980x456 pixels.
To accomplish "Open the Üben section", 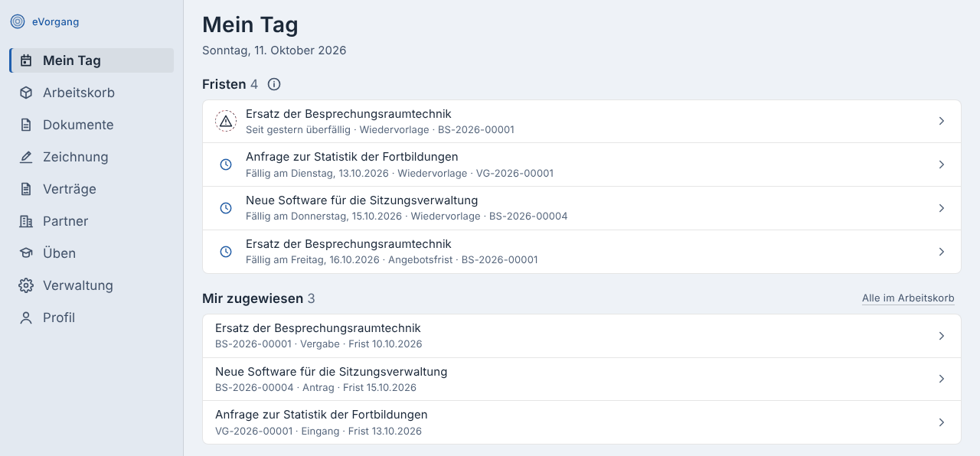I will 92,253.
